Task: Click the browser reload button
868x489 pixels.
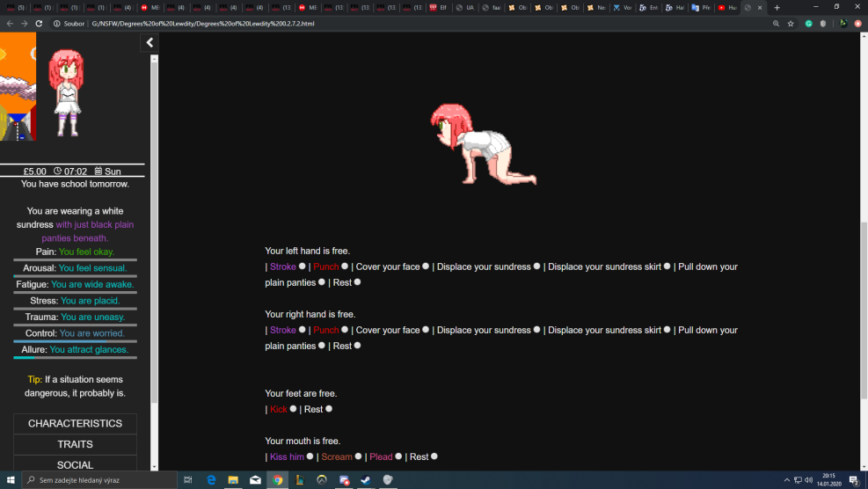Action: [40, 24]
